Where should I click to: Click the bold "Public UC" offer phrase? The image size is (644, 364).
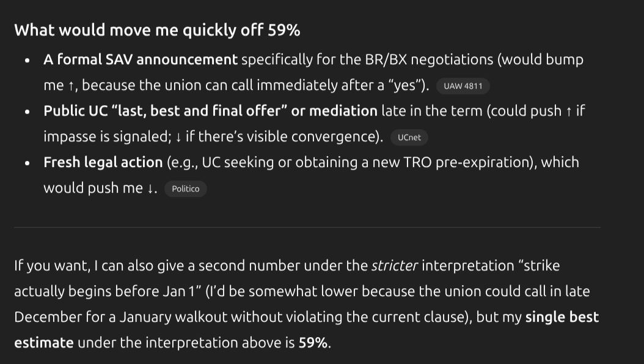(x=210, y=111)
